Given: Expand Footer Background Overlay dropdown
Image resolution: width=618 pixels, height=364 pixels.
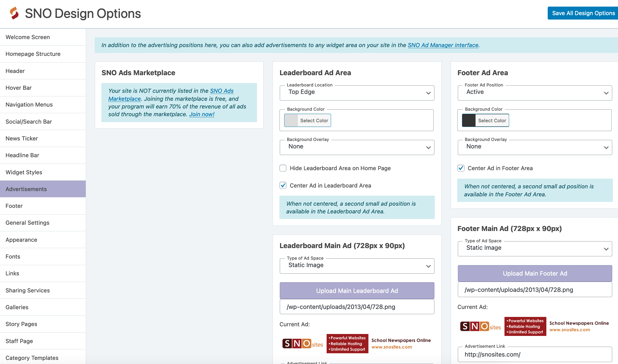Looking at the screenshot, I should pyautogui.click(x=535, y=147).
